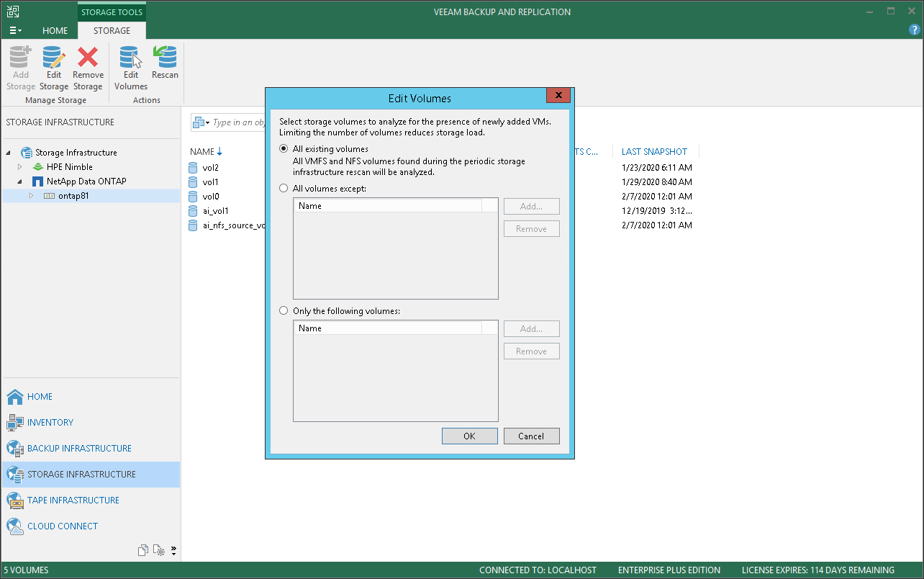Screen dimensions: 924x579
Task: Click the HPE Nimble green icon
Action: point(38,167)
